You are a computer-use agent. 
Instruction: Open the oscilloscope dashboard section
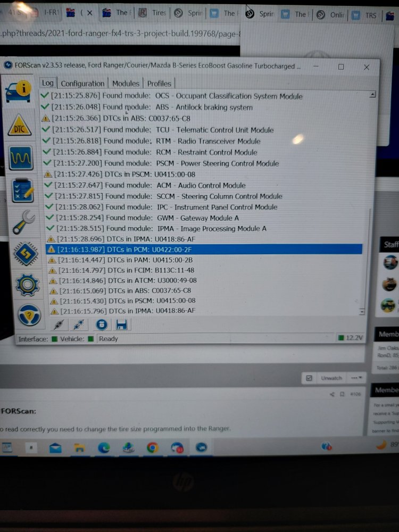(21, 158)
